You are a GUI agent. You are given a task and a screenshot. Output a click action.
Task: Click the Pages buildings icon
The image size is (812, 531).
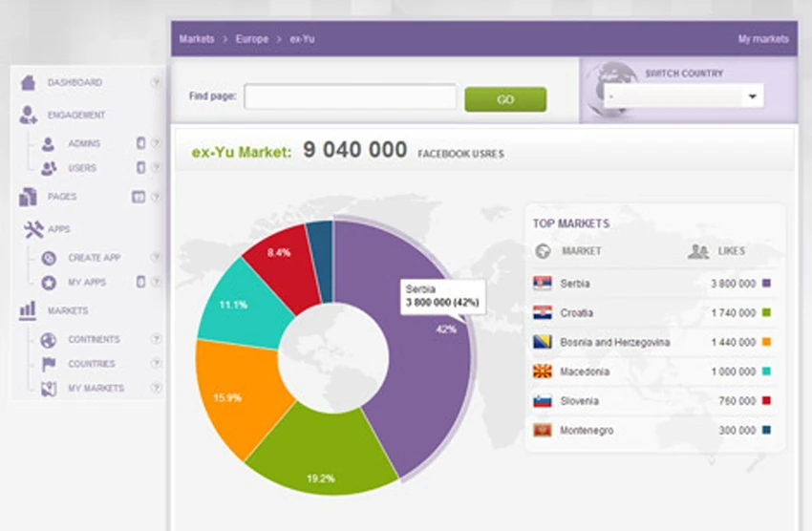coord(28,197)
